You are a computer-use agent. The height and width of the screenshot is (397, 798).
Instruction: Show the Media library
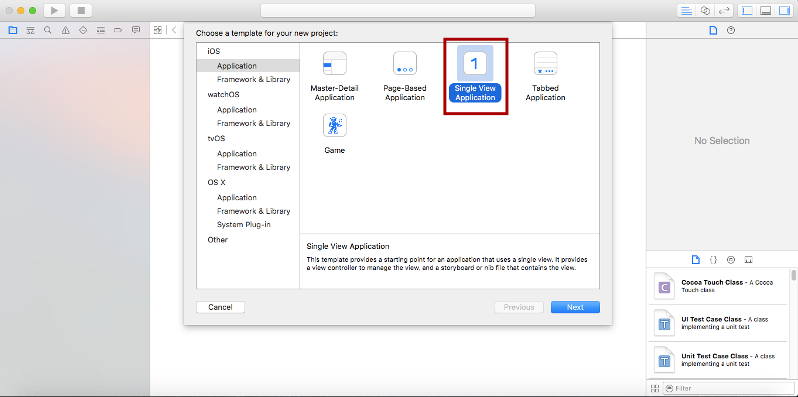[x=748, y=260]
